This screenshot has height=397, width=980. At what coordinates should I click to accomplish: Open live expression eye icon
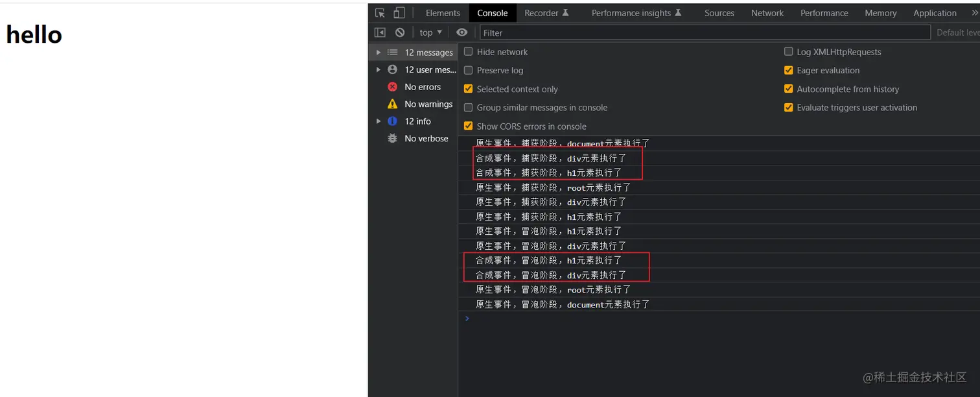click(461, 32)
